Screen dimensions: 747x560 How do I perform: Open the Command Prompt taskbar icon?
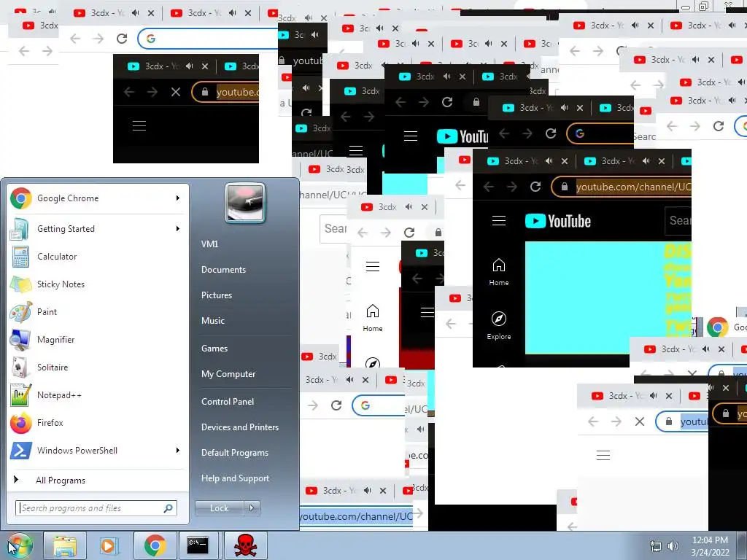198,545
